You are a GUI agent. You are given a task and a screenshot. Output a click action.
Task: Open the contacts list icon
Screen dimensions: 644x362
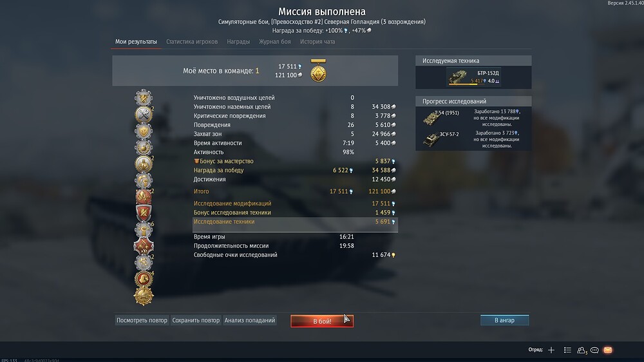567,350
